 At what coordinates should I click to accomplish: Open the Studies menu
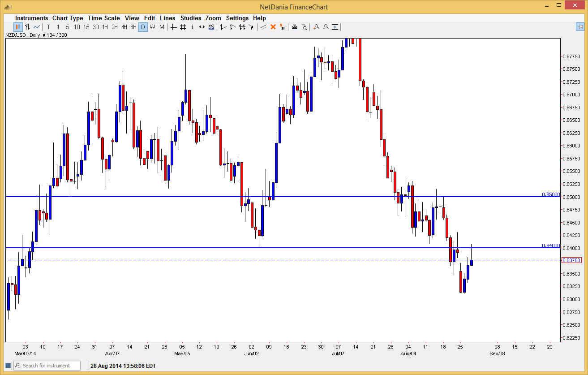coord(191,18)
